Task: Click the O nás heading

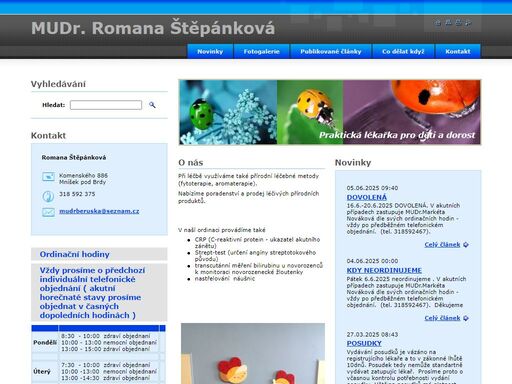Action: 191,163
